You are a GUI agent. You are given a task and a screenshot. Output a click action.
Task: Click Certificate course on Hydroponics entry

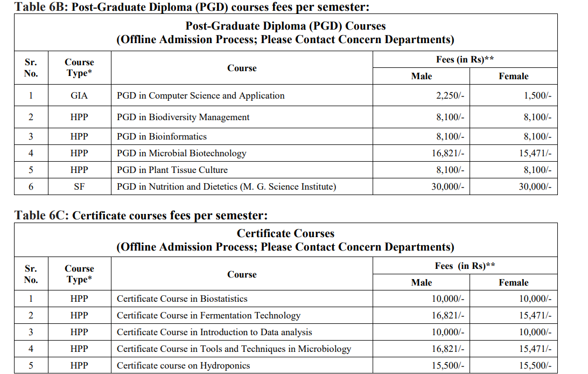183,366
